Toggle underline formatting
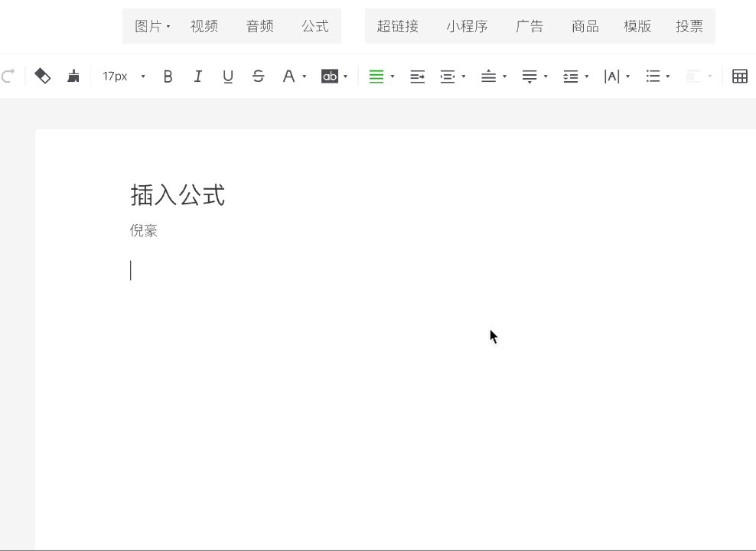Image resolution: width=756 pixels, height=551 pixels. click(227, 76)
